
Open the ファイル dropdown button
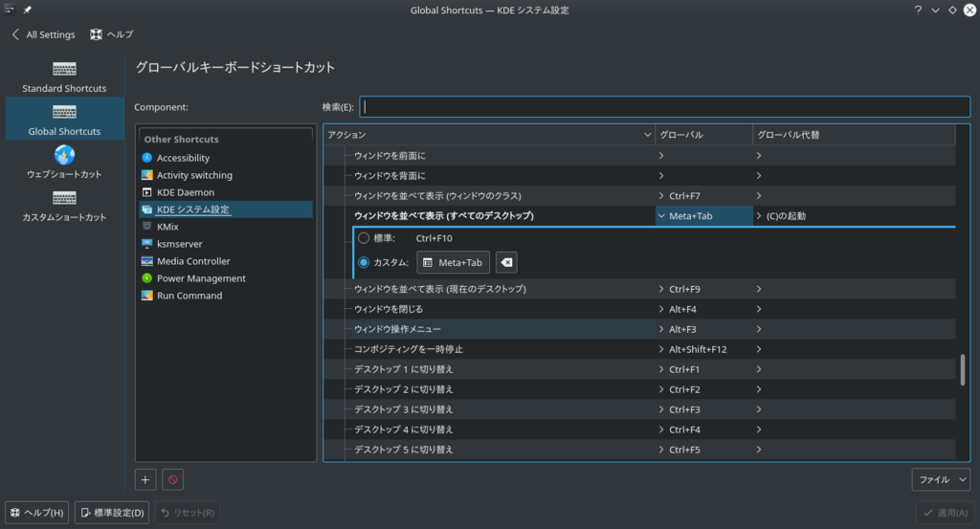coord(941,479)
